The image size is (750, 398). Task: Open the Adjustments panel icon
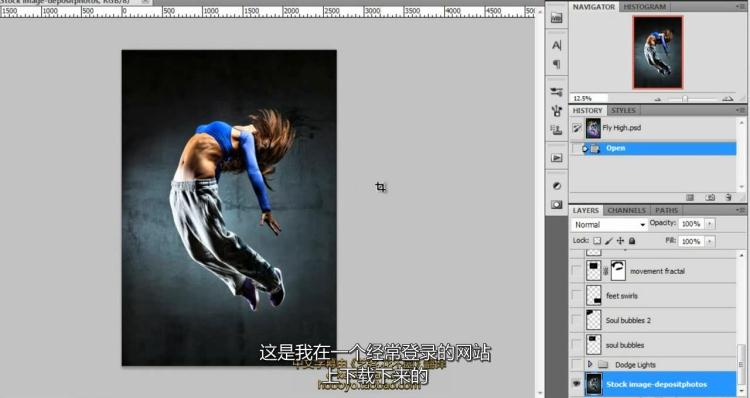(x=557, y=186)
